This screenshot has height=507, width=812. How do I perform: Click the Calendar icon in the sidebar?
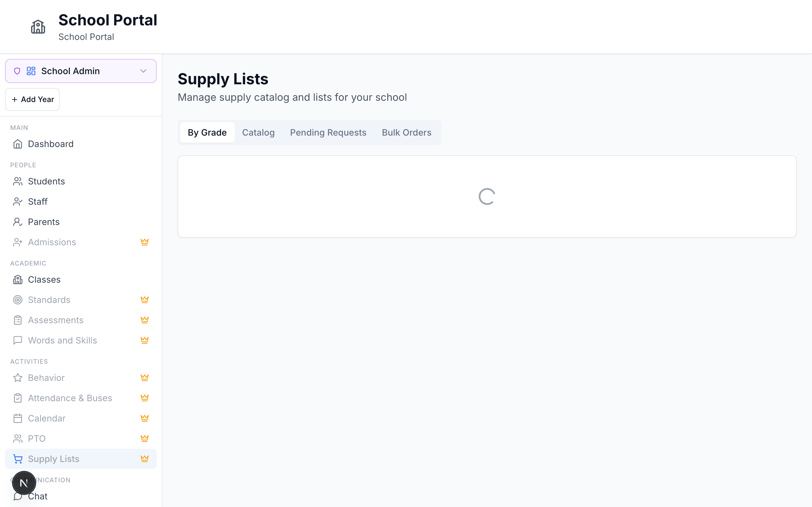17,418
